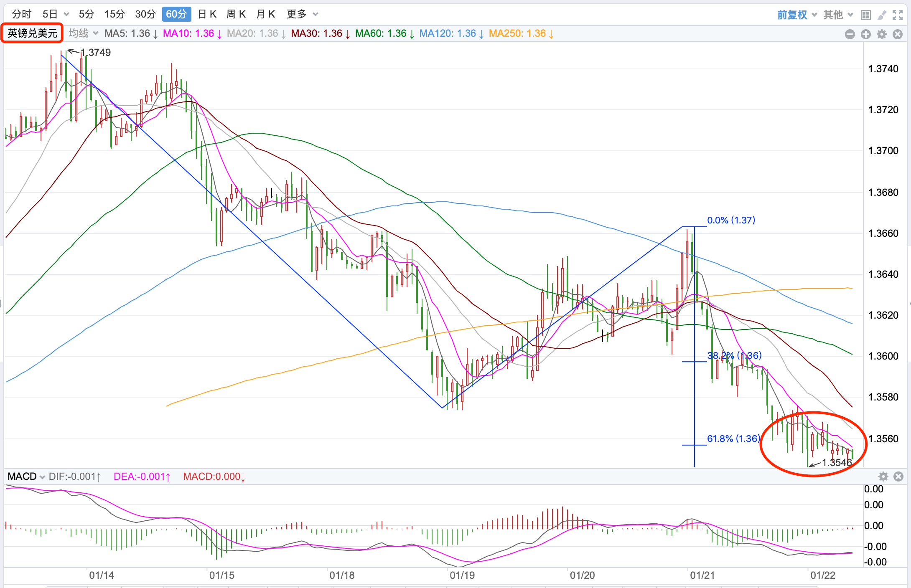Viewport: 911px width, 588px height.
Task: Open moving average settings gear icon
Action: coord(882,34)
